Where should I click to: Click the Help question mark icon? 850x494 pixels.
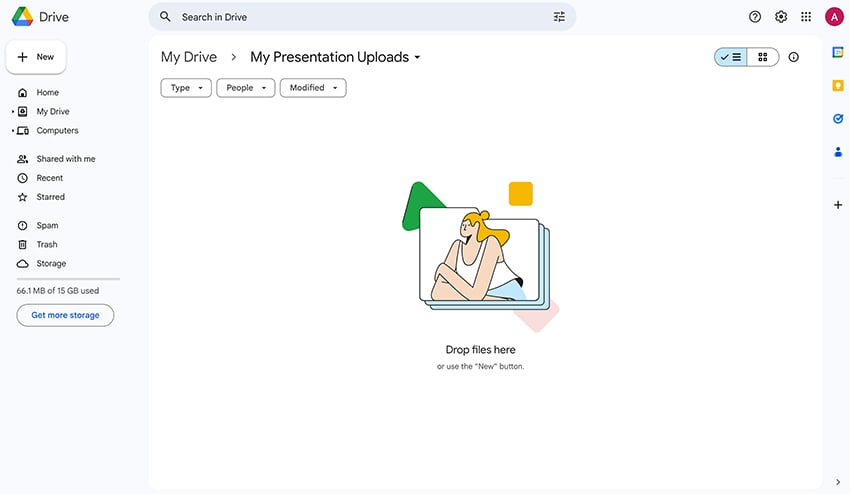[755, 17]
